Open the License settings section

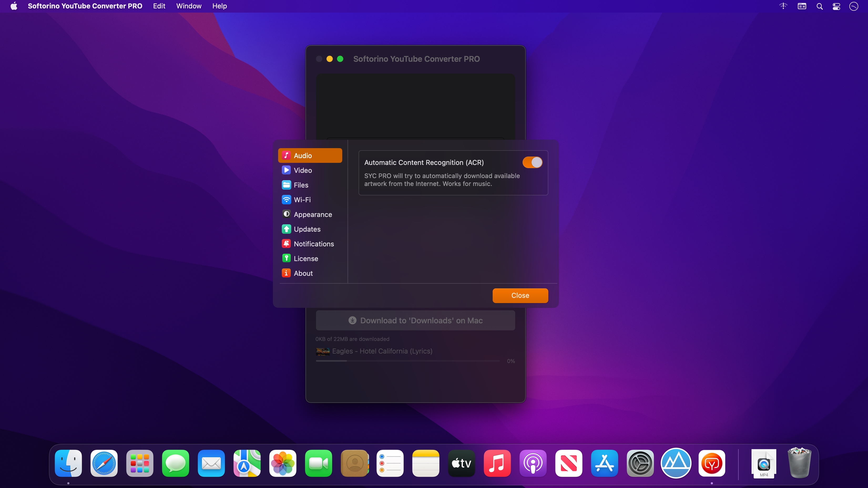310,259
